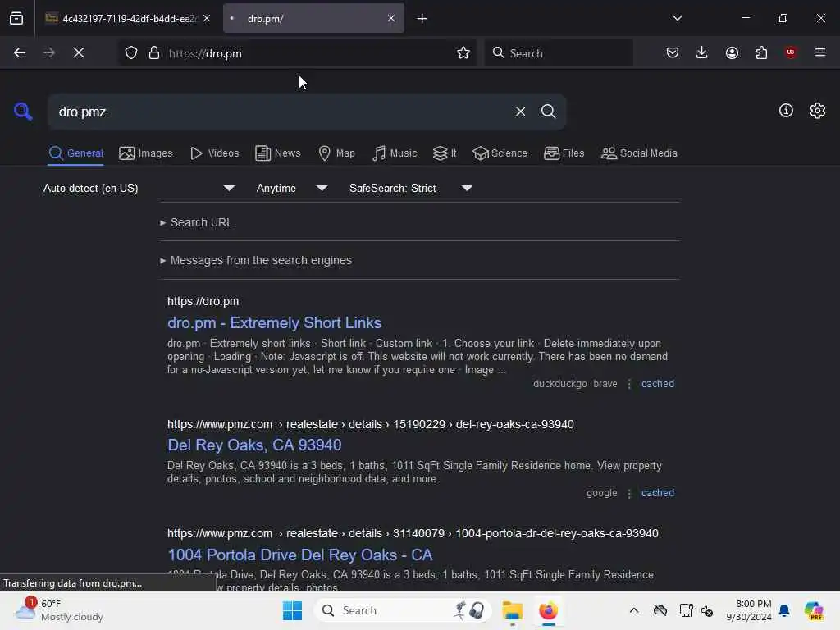Image resolution: width=840 pixels, height=630 pixels.
Task: Click the Firefox back arrow
Action: pos(20,53)
